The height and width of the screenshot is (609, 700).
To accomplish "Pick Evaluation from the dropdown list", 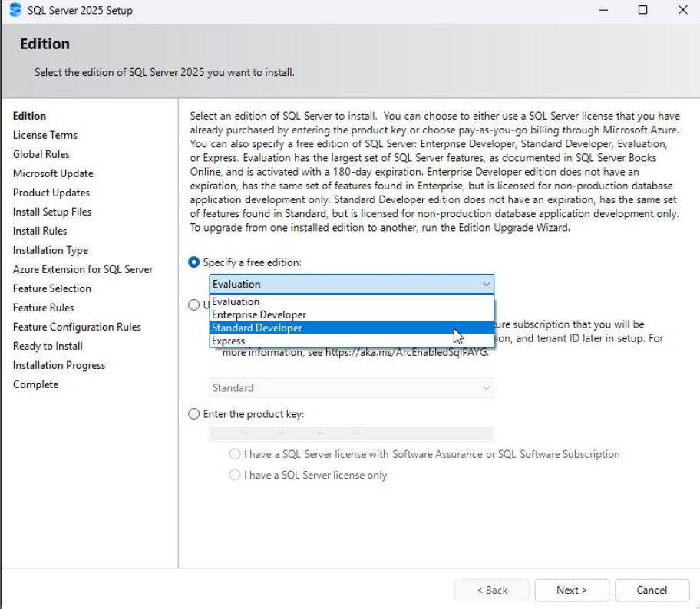I will pyautogui.click(x=352, y=301).
